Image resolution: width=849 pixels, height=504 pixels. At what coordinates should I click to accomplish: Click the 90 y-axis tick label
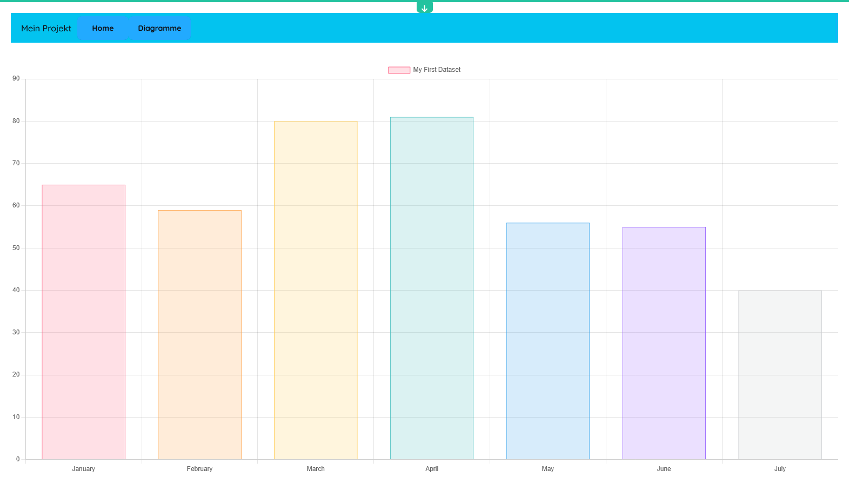pos(16,79)
